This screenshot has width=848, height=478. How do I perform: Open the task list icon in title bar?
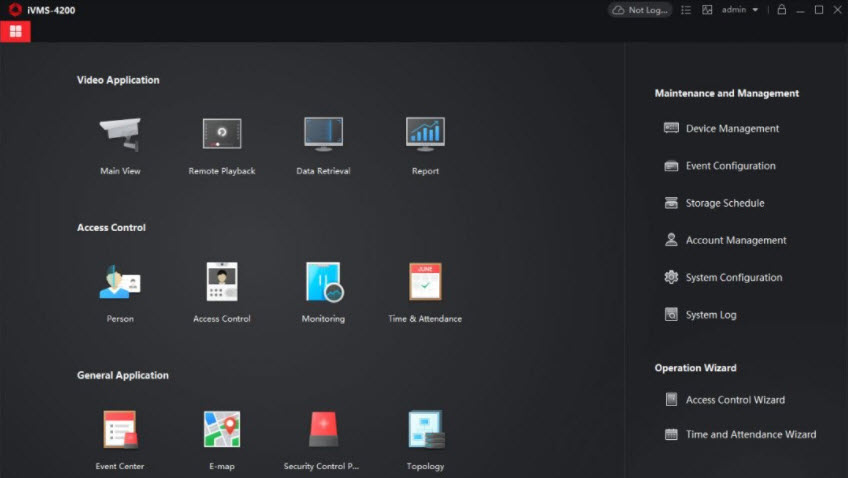[x=686, y=10]
